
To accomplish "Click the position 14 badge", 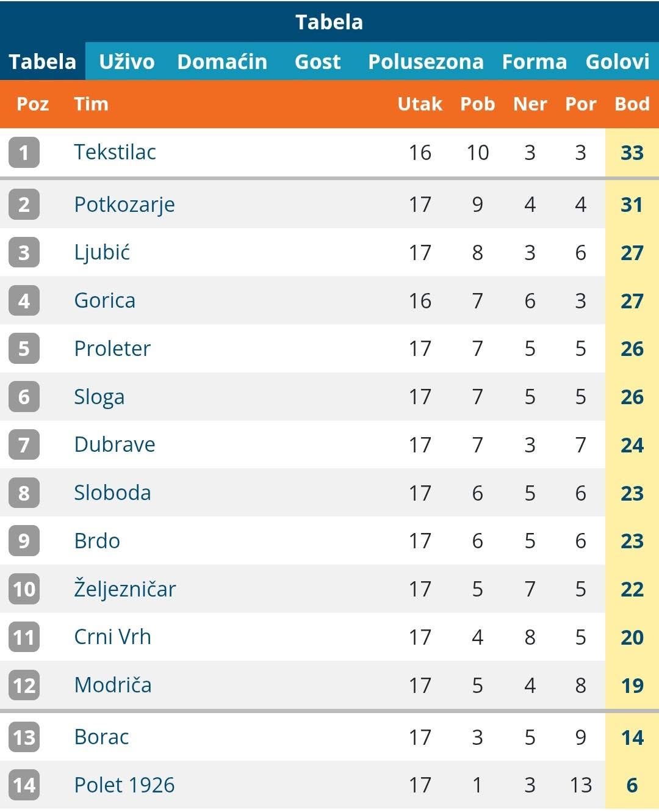I will click(x=24, y=785).
